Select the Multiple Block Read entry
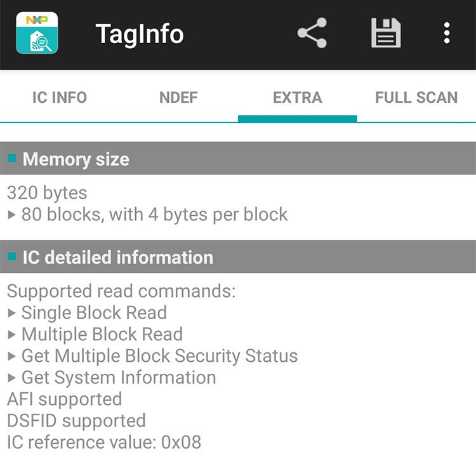Viewport: 476px width, 476px height. coord(102,334)
